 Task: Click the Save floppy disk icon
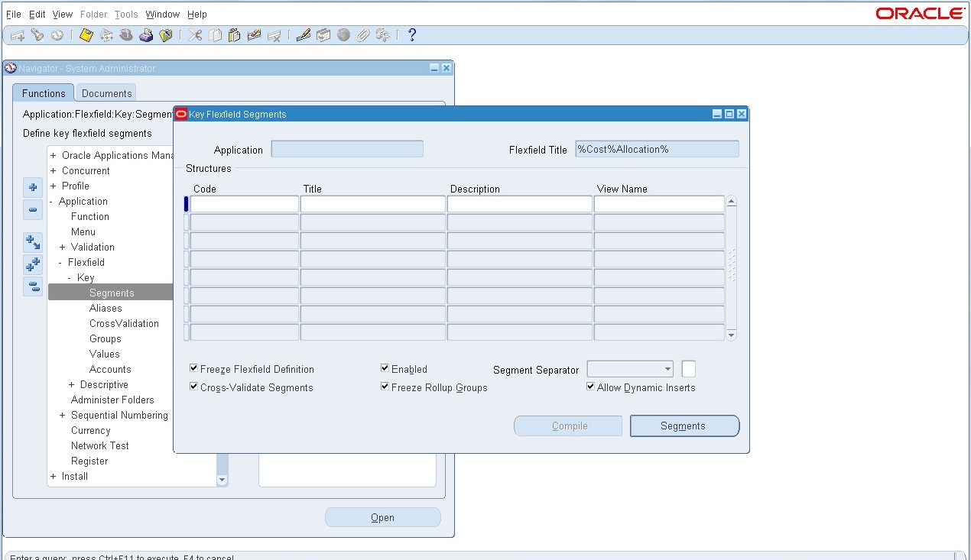point(86,35)
